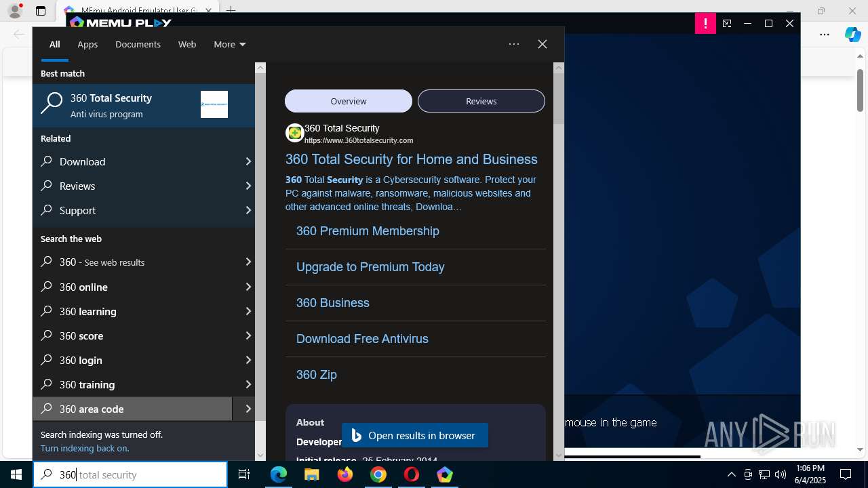Click Open results in browser button
Image resolution: width=868 pixels, height=488 pixels.
(x=415, y=435)
